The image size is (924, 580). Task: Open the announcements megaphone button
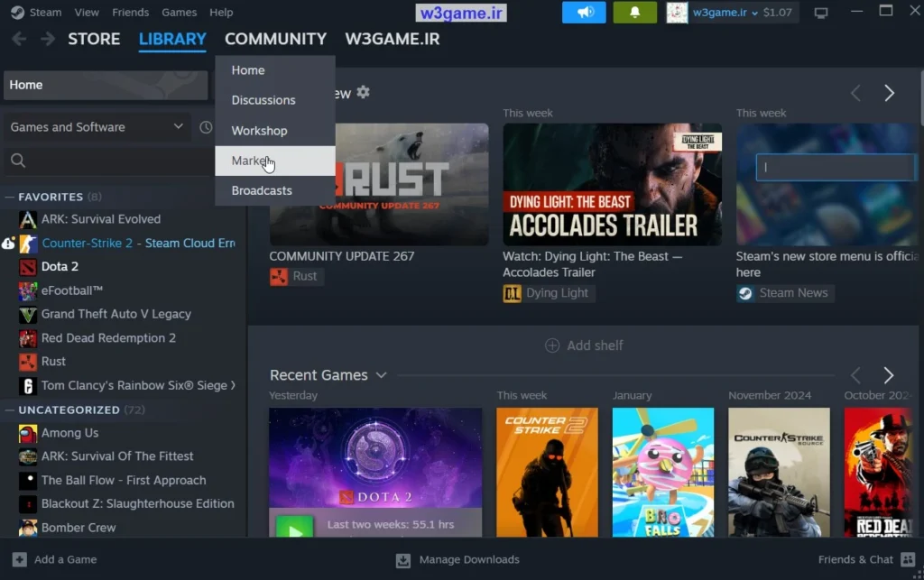click(584, 13)
